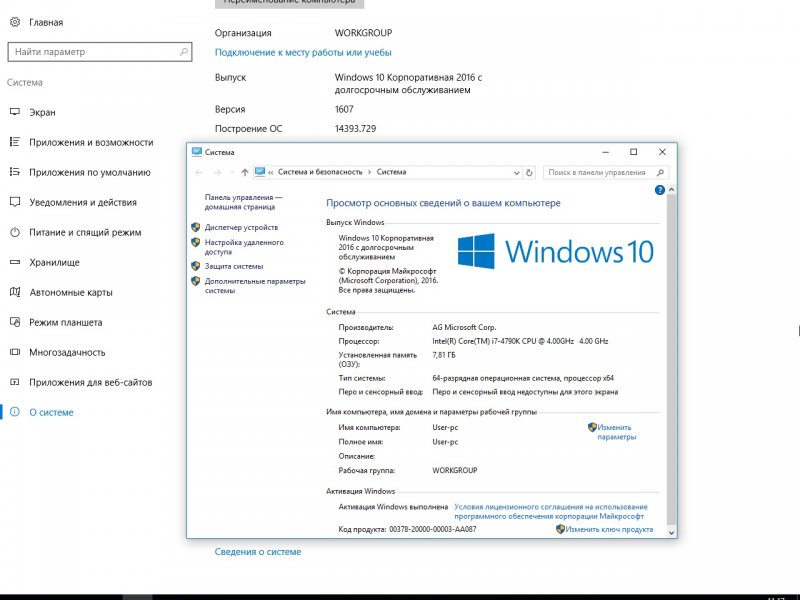Select the version value 1607
This screenshot has height=600, width=800.
point(344,109)
